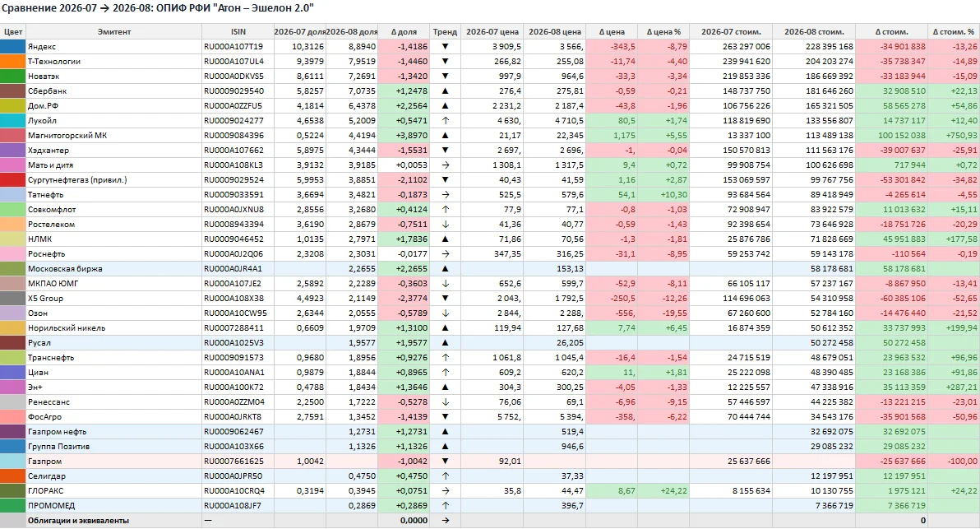Viewport: 980px width, 529px height.
Task: Click the up trend triangle for Московская биржа
Action: [x=445, y=269]
